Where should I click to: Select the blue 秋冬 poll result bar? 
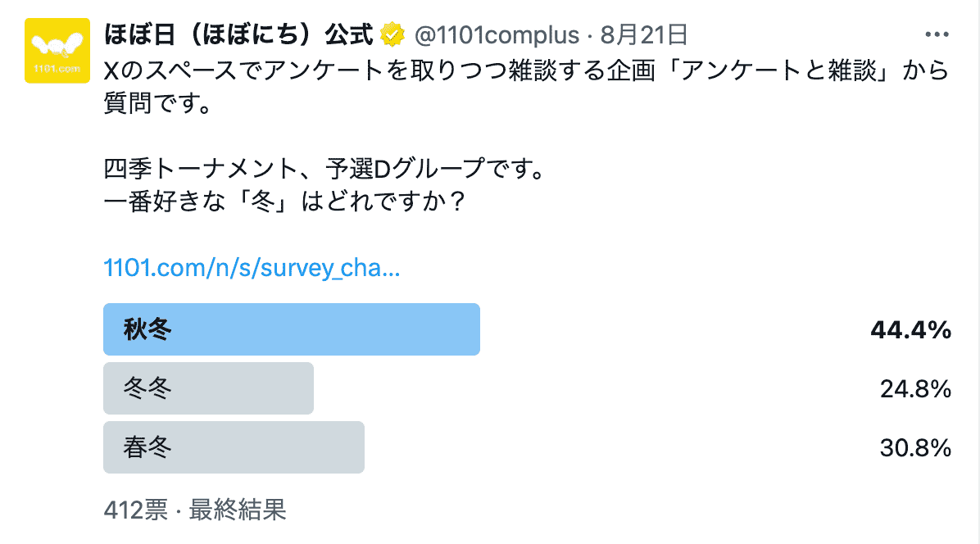coord(291,329)
